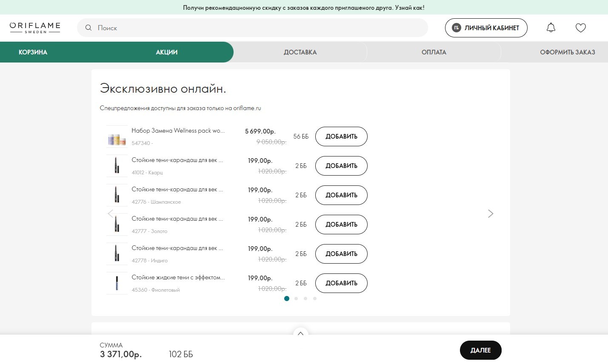Click the '56 ББ' points value
This screenshot has height=364, width=608.
301,136
